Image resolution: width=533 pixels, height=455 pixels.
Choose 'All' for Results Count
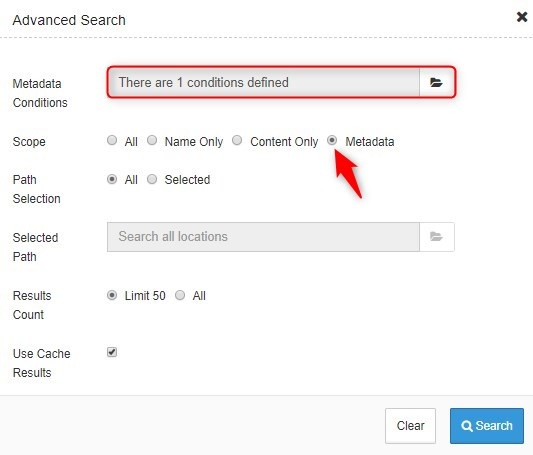[x=180, y=295]
